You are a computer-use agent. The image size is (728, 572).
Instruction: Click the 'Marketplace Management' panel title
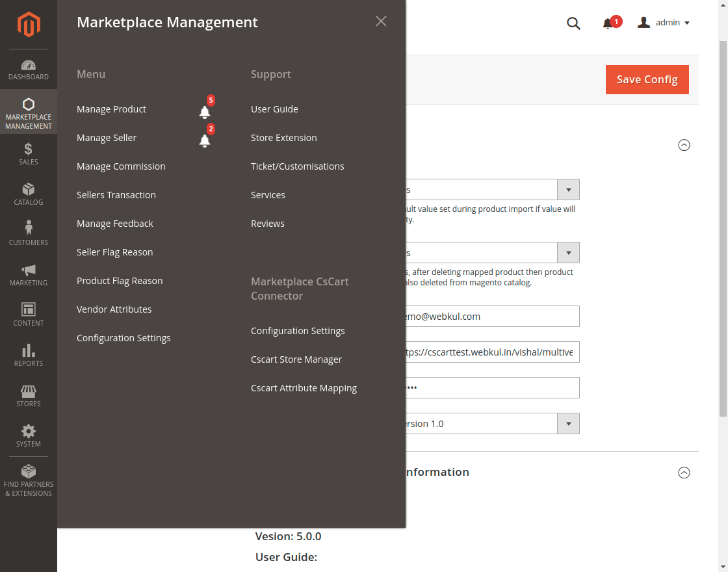coord(167,22)
